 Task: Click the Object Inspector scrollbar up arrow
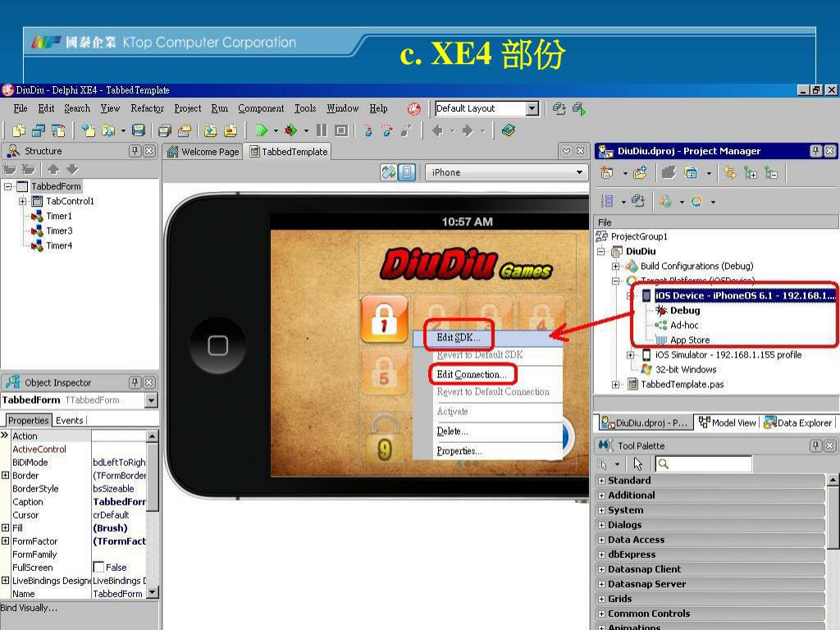pos(152,436)
